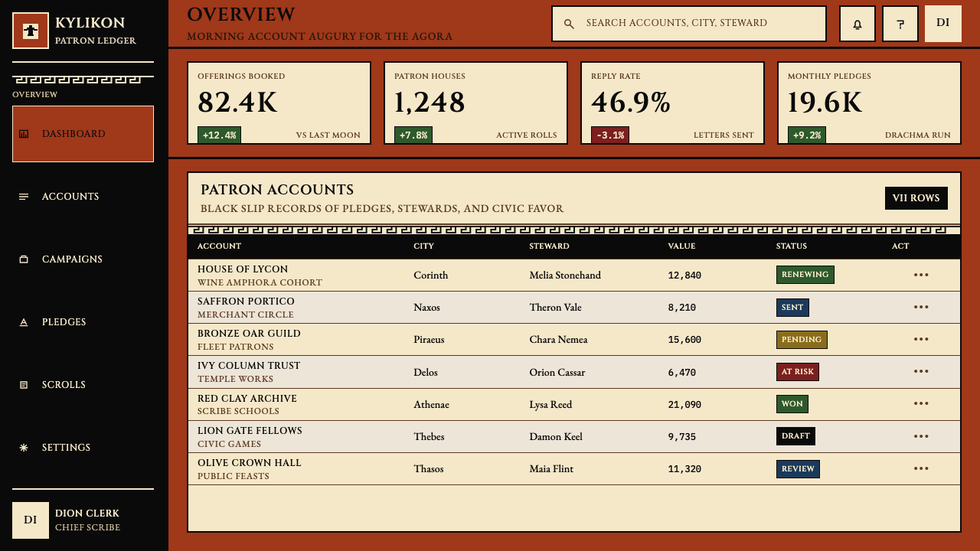Click the Renewing status badge
The width and height of the screenshot is (980, 551).
point(805,275)
